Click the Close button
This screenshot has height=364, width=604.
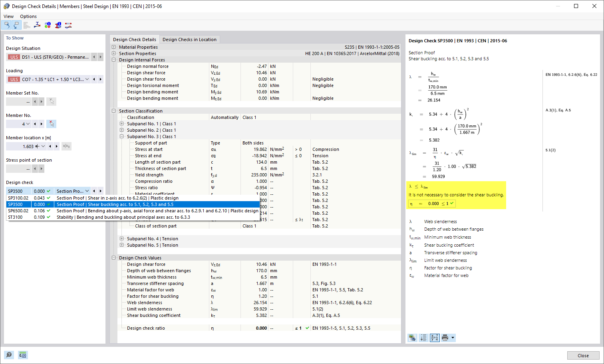click(x=583, y=356)
